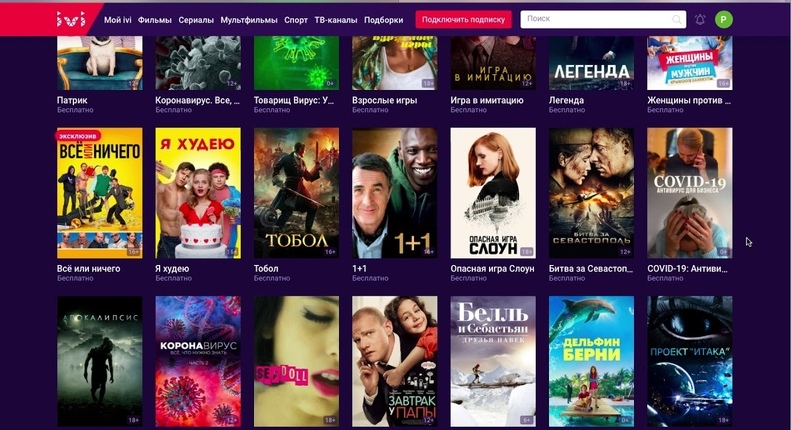Open the Коронавирус часть 2 poster
The width and height of the screenshot is (791, 430).
tap(198, 361)
